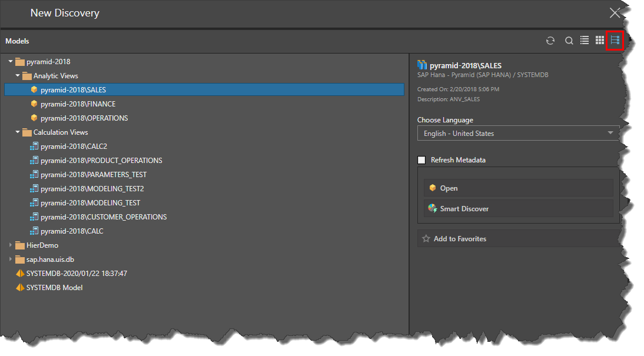The height and width of the screenshot is (356, 644).
Task: Select the pyramid-2018\MODELING_TEST view
Action: click(90, 203)
